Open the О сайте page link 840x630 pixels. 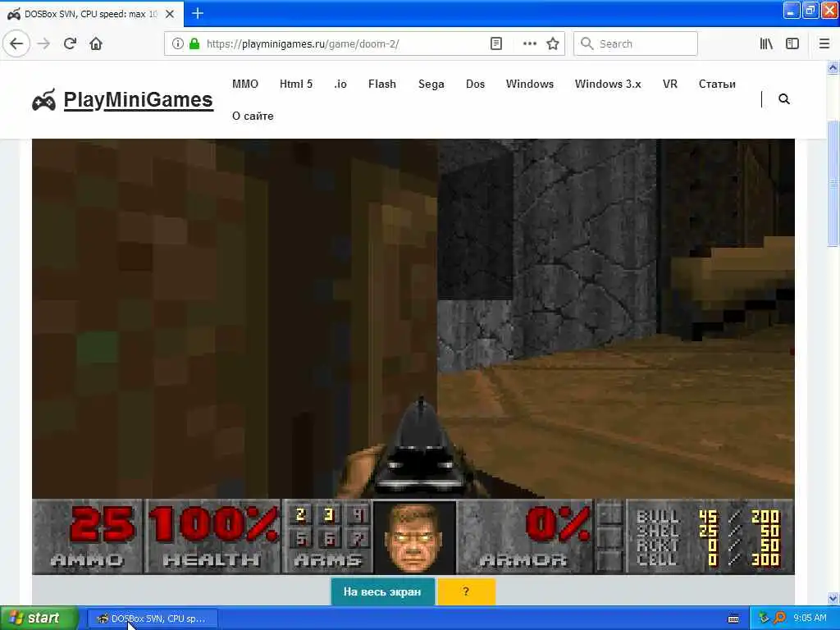point(253,116)
